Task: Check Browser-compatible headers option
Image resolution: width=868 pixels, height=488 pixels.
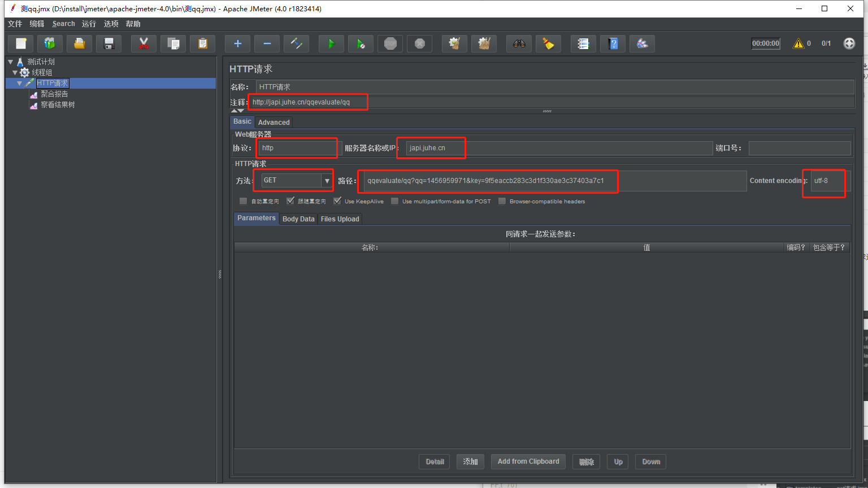Action: [502, 201]
